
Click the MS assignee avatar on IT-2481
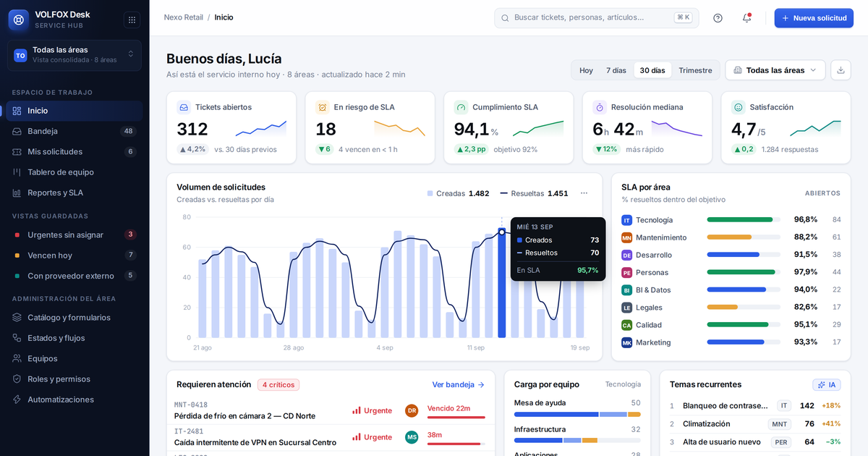point(412,437)
